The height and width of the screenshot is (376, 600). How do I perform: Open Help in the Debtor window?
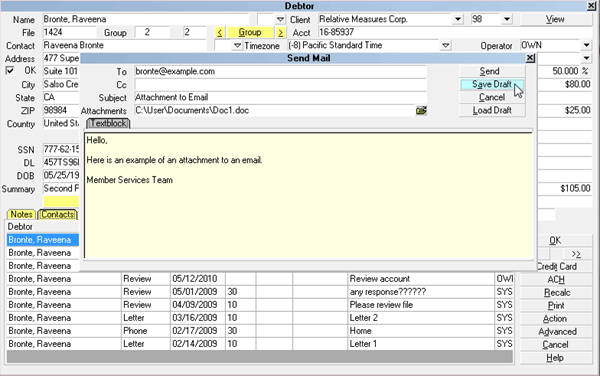[x=556, y=358]
